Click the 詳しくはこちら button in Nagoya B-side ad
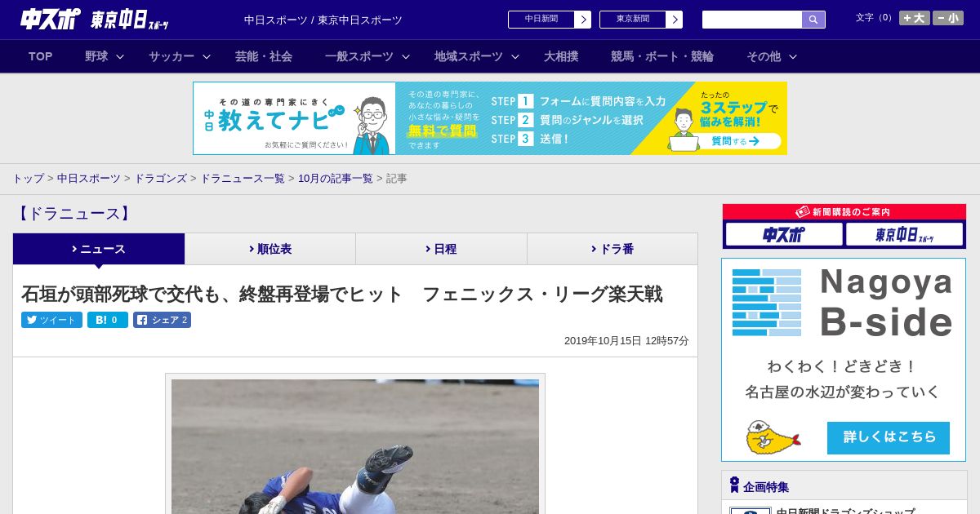Screen dimensions: 980x514 [x=889, y=437]
